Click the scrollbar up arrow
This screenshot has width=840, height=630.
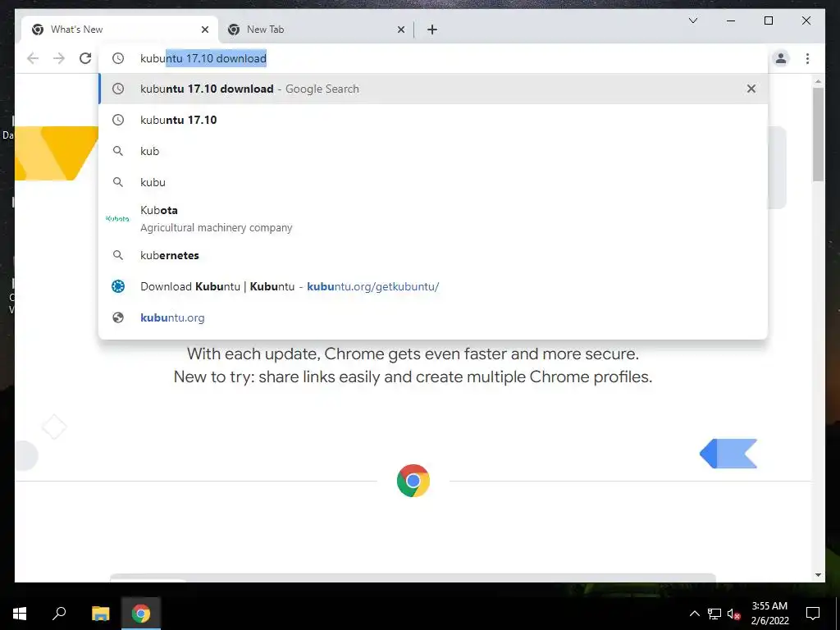tap(818, 81)
